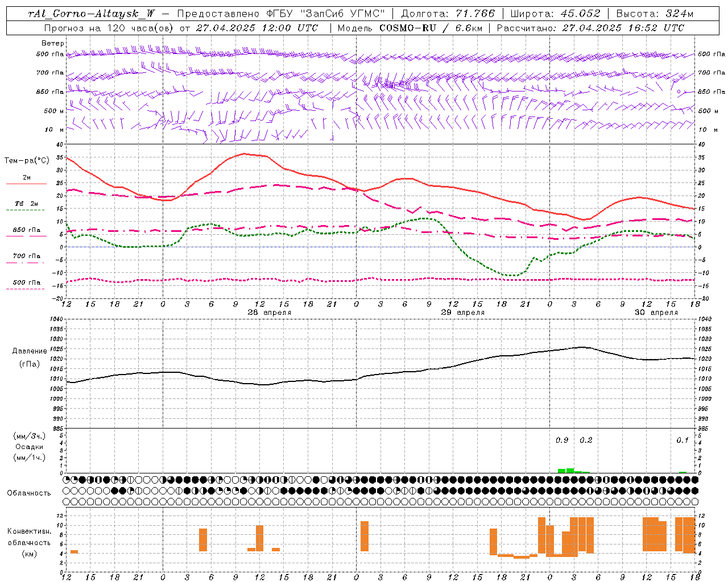Click the Давление panel label
This screenshot has width=728, height=582.
click(x=30, y=351)
